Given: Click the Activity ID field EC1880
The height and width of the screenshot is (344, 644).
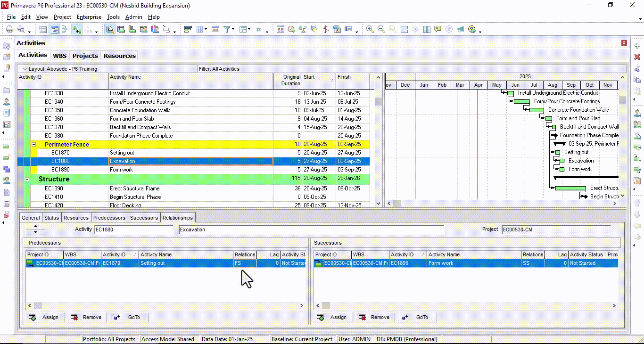Looking at the screenshot, I should pyautogui.click(x=134, y=229).
